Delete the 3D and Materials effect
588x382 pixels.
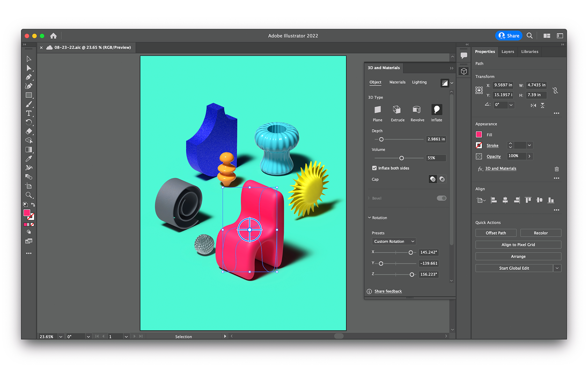click(556, 169)
